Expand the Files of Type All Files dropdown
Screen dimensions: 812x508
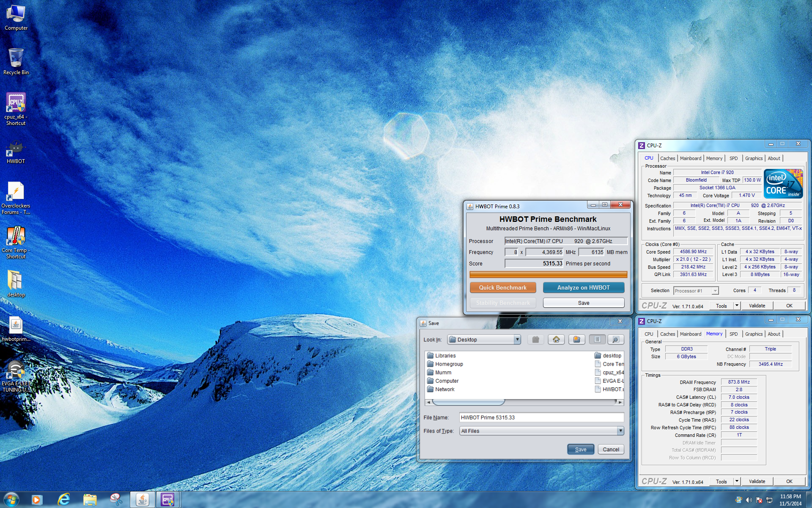[x=620, y=431]
